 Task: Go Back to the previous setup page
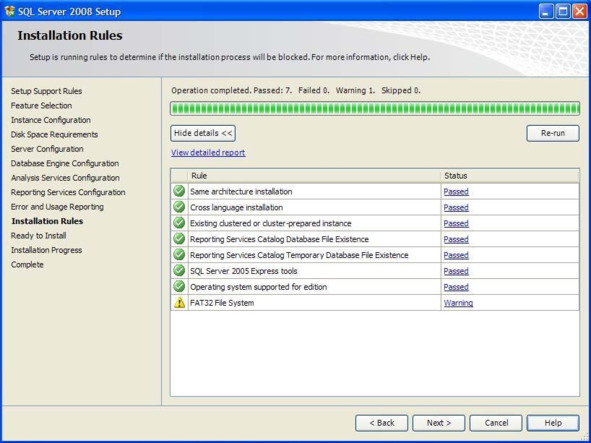[x=381, y=423]
